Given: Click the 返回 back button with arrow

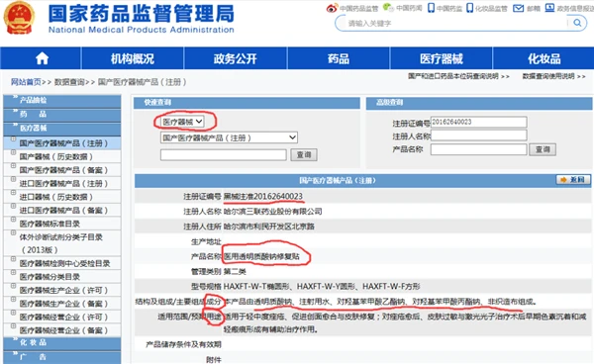Looking at the screenshot, I should (573, 180).
